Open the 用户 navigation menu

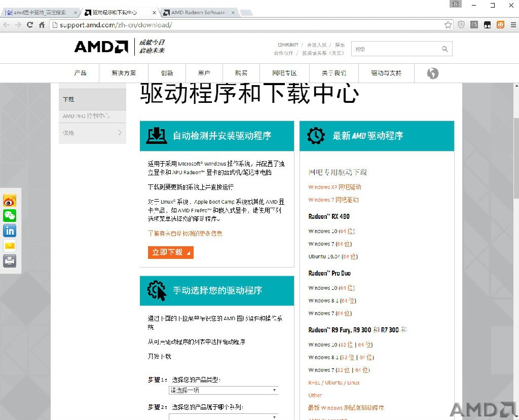click(x=204, y=73)
